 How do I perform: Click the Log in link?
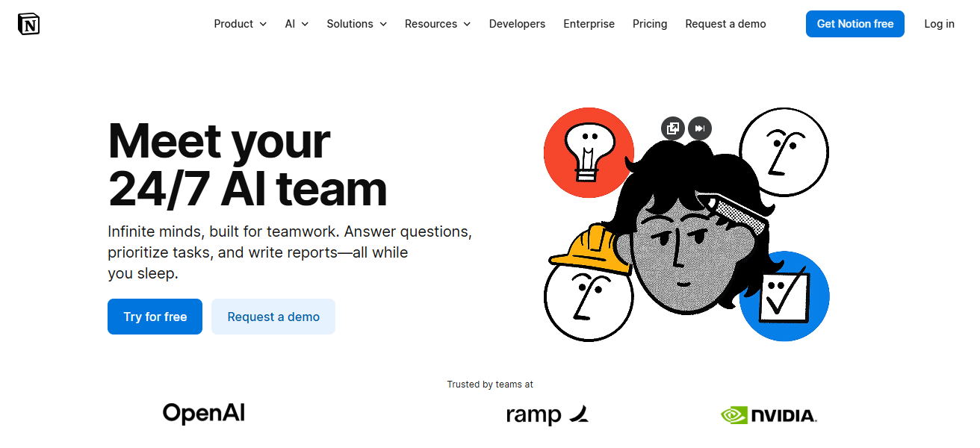939,24
